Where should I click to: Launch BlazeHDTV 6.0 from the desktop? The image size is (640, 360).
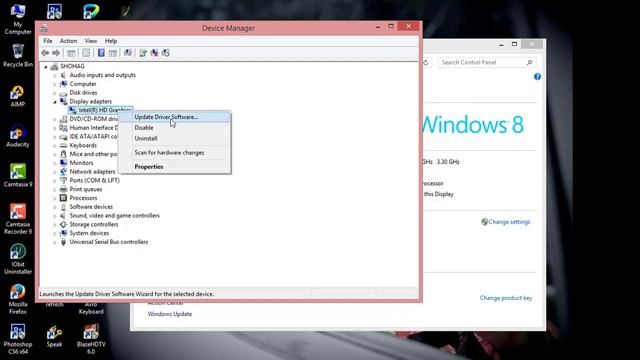click(91, 339)
